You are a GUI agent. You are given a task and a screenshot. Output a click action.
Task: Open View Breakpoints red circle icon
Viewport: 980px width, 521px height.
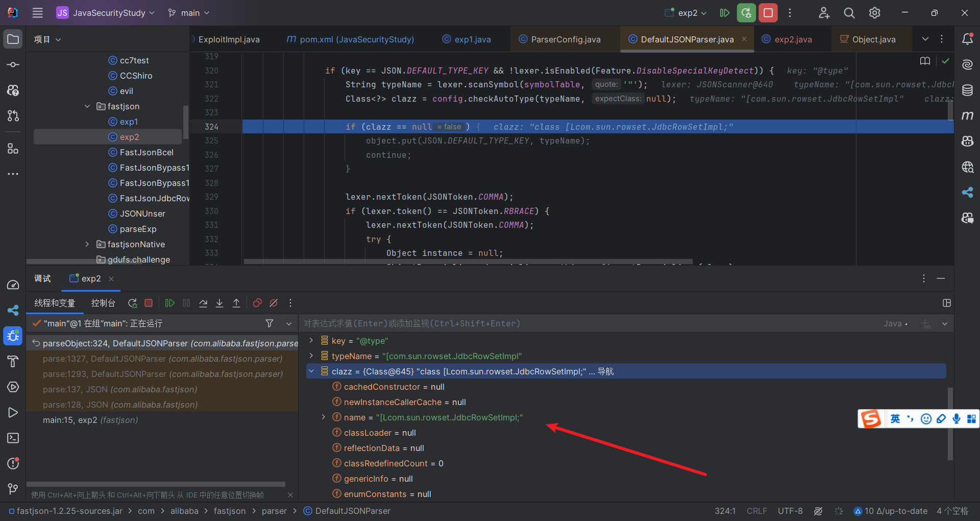(x=257, y=303)
